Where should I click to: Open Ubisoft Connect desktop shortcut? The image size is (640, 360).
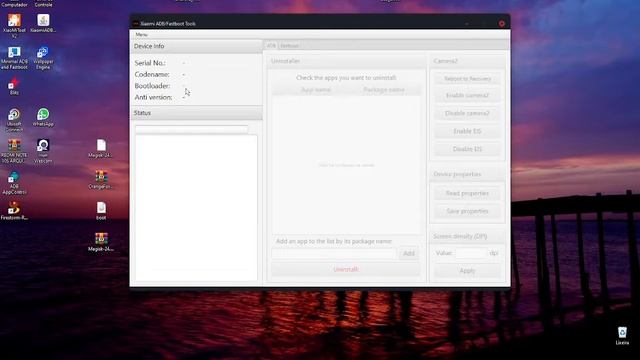[14, 120]
